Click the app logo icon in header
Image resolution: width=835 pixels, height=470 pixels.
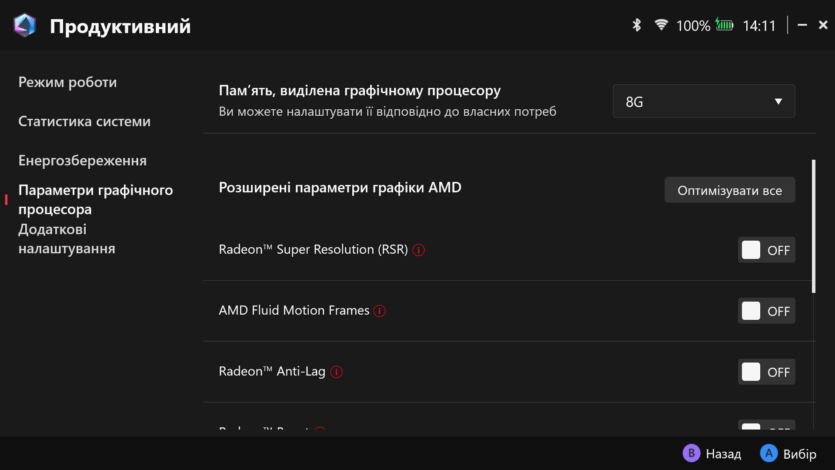[25, 26]
